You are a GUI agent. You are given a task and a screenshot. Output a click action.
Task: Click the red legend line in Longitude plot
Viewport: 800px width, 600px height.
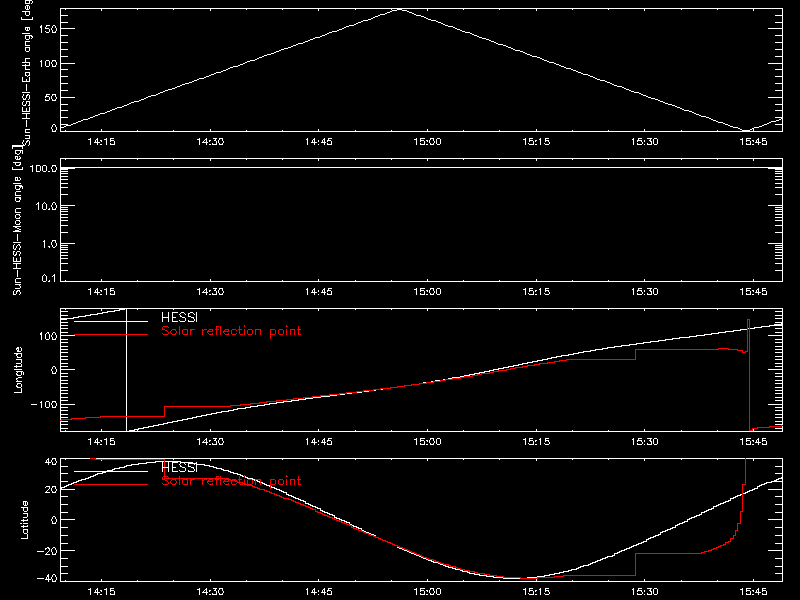tap(111, 335)
